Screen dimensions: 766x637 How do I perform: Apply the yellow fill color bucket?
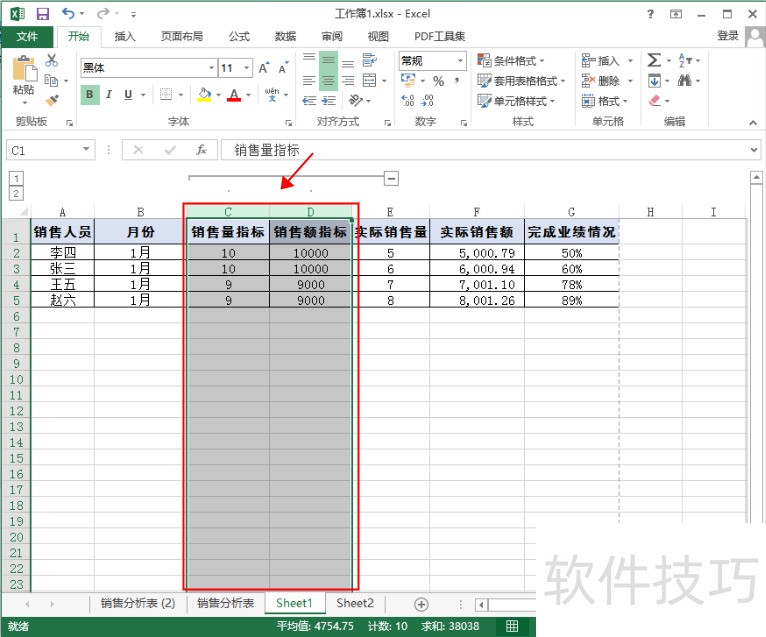pos(204,94)
